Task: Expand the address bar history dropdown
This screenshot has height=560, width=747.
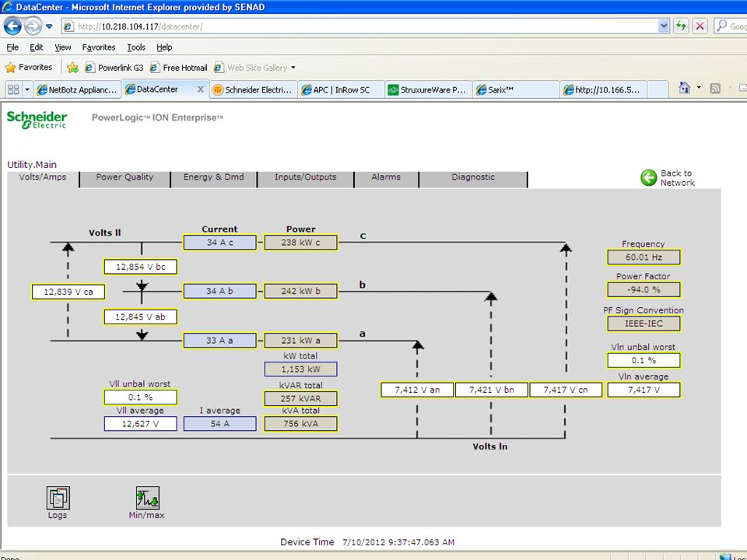Action: [x=664, y=26]
